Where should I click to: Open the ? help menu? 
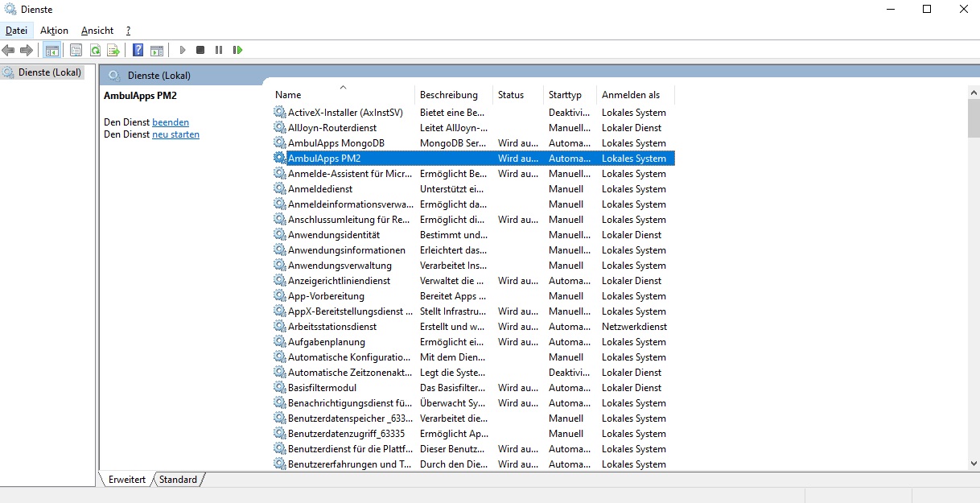[x=128, y=31]
